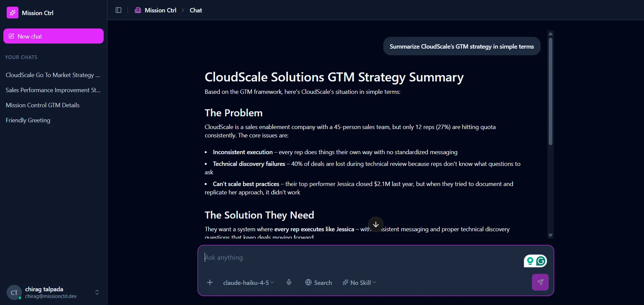The height and width of the screenshot is (305, 644).
Task: Click the account switcher chevrons beside chirag talpada
Action: [97, 292]
